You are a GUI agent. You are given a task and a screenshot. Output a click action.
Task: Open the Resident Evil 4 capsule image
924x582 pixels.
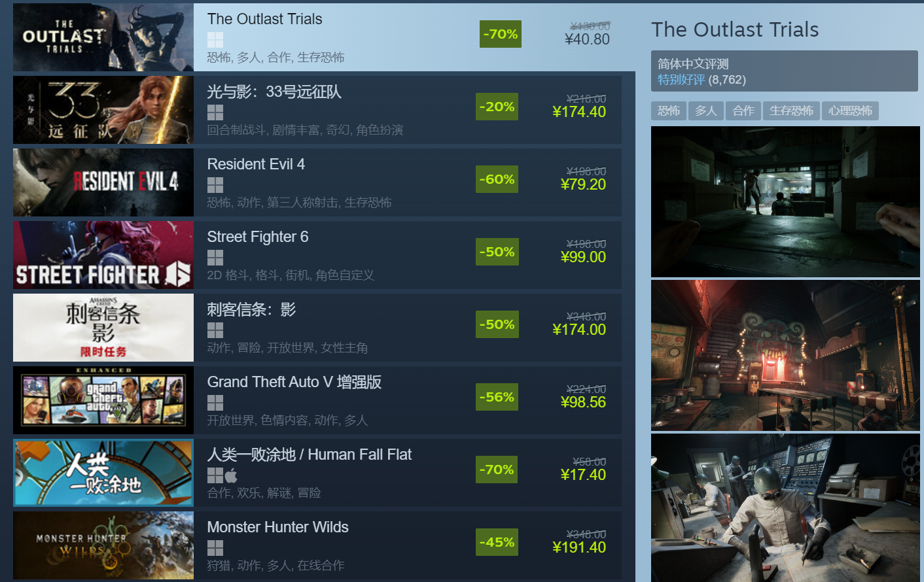(x=103, y=182)
